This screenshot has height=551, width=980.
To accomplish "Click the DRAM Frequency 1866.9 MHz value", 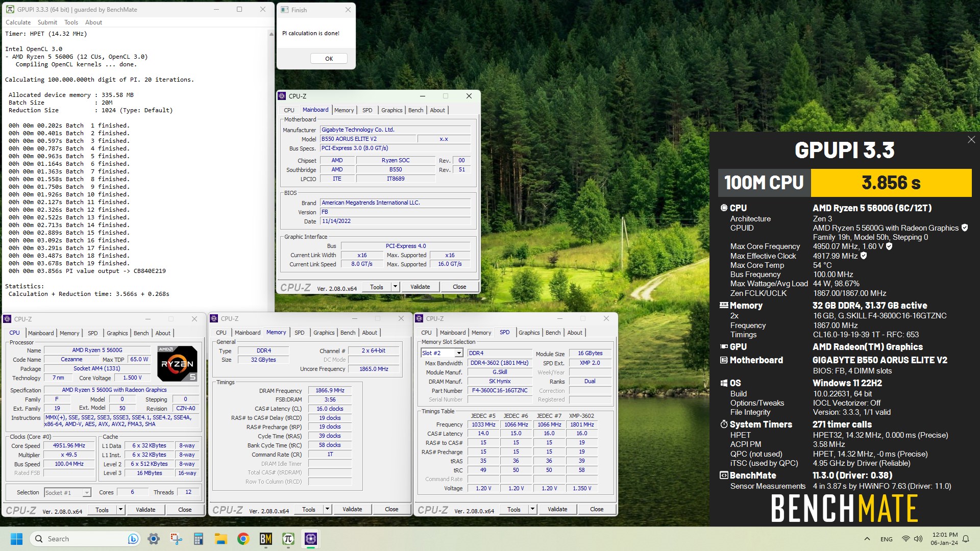I will tap(330, 390).
